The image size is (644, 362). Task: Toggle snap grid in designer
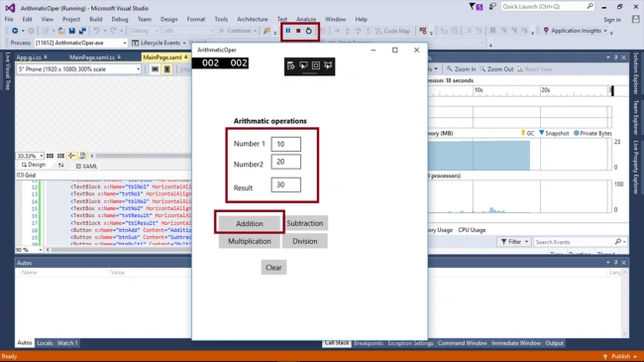[50, 156]
